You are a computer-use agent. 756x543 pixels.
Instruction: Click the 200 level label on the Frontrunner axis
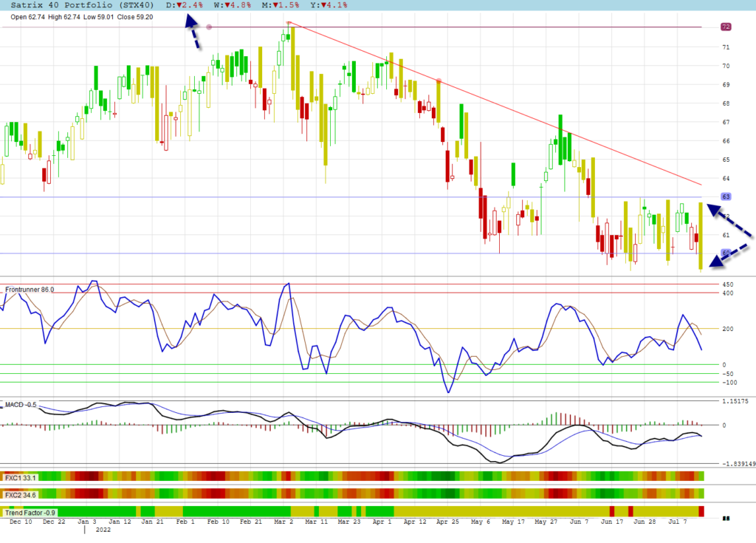727,329
